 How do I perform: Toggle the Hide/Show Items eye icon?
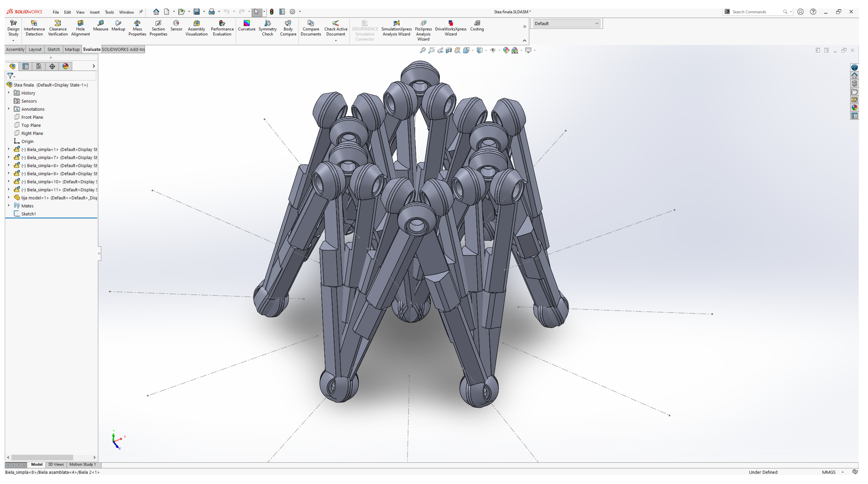point(493,50)
